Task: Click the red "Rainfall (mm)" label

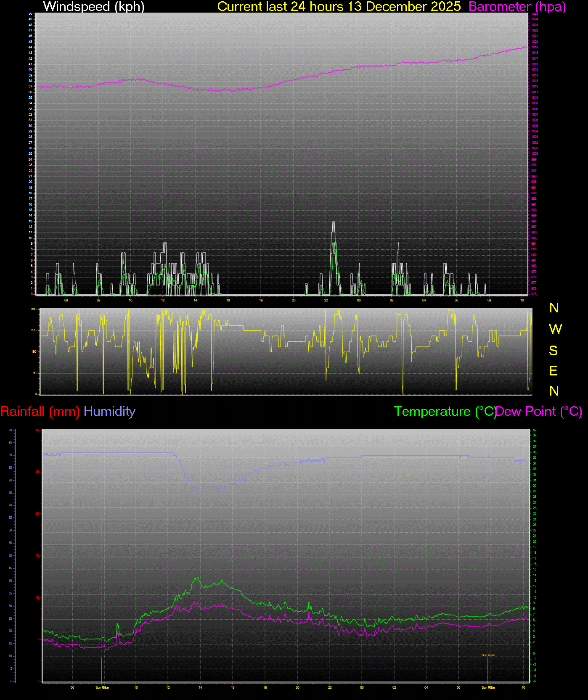Action: [x=40, y=411]
